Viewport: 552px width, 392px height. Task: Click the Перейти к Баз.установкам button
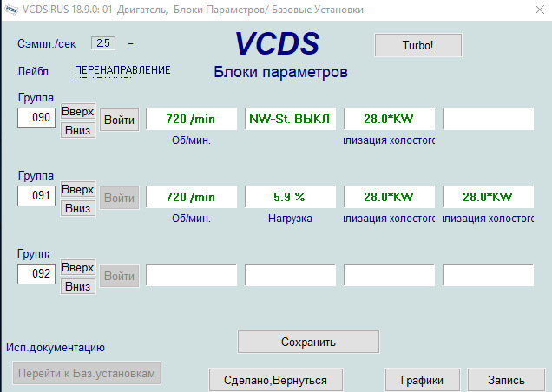click(x=87, y=373)
